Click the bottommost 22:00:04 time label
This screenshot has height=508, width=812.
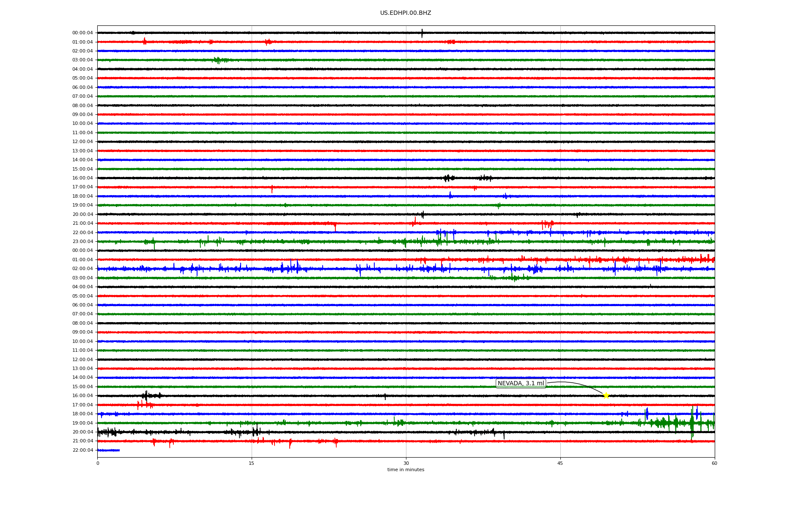[82, 450]
